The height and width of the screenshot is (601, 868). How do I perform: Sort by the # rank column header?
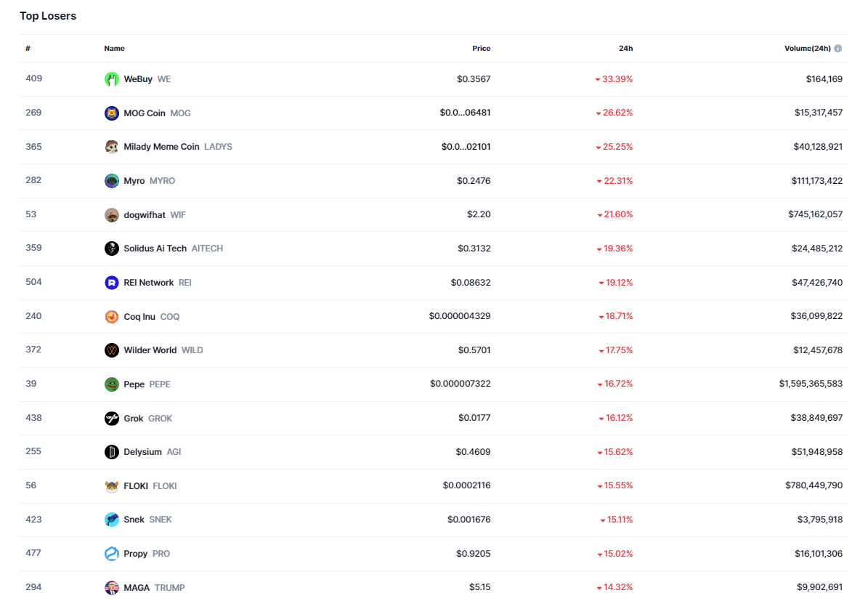[28, 49]
